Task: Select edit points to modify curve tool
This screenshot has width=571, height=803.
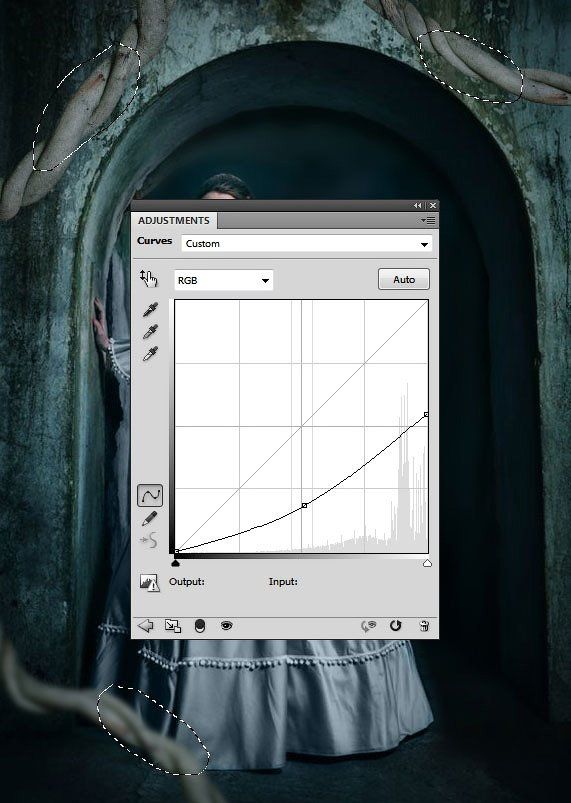Action: 150,495
